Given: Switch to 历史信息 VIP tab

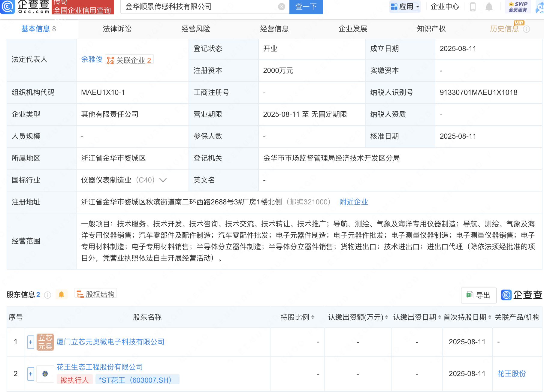Looking at the screenshot, I should click(504, 29).
